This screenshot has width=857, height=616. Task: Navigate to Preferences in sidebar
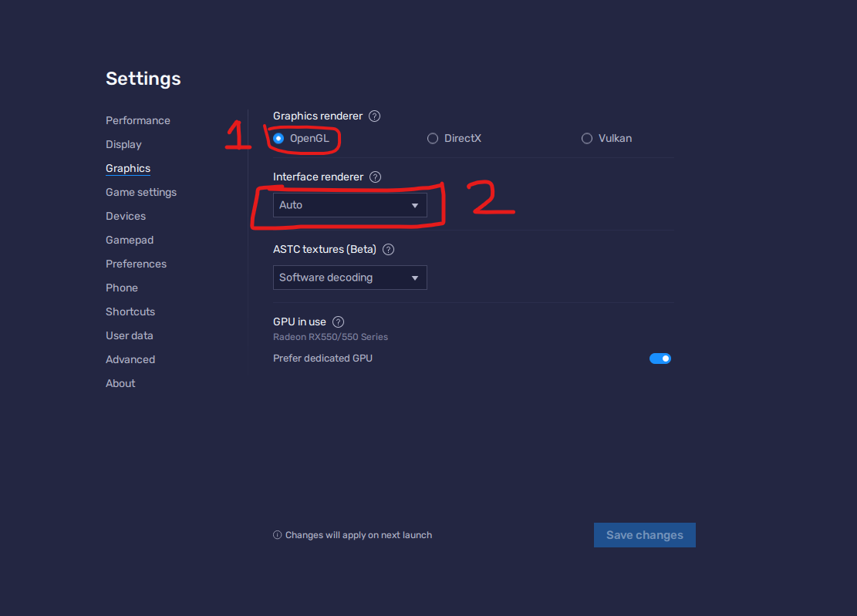click(x=136, y=264)
